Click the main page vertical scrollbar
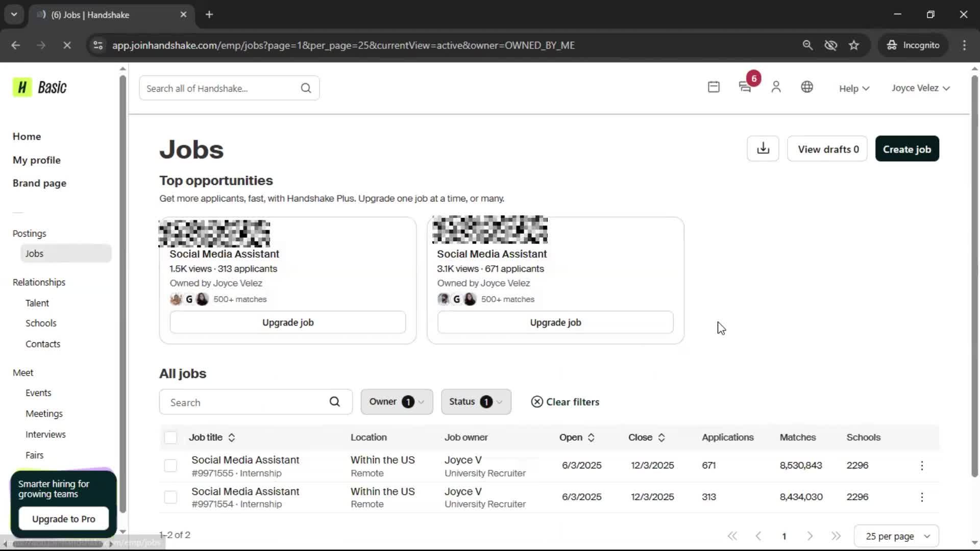Viewport: 980px width, 551px height. pyautogui.click(x=974, y=275)
